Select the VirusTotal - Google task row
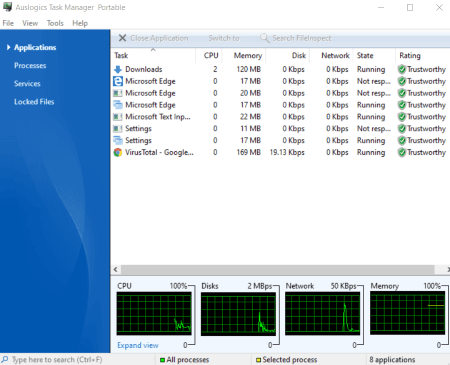Screen dimensions: 450x365 tap(280, 152)
